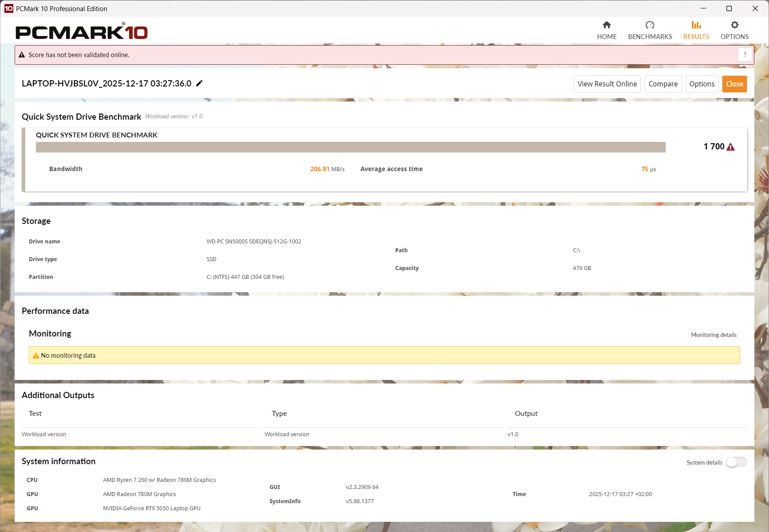769x532 pixels.
Task: Click the SystemInfo version v5.88.1377
Action: tap(360, 501)
